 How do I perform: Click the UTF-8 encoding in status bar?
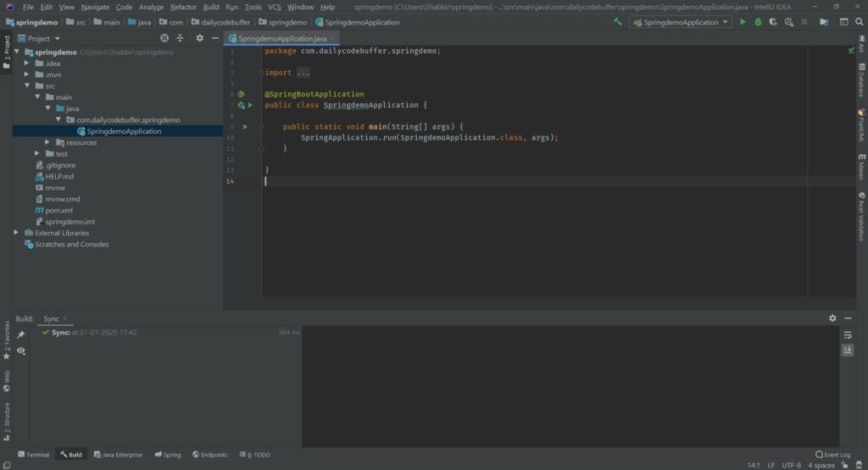point(791,465)
